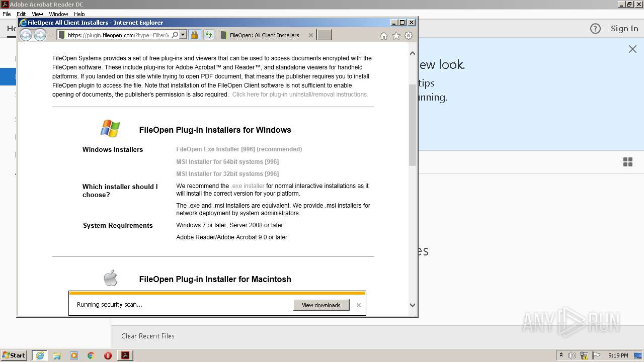Show hidden system tray icons
The height and width of the screenshot is (362, 644).
[x=561, y=355]
